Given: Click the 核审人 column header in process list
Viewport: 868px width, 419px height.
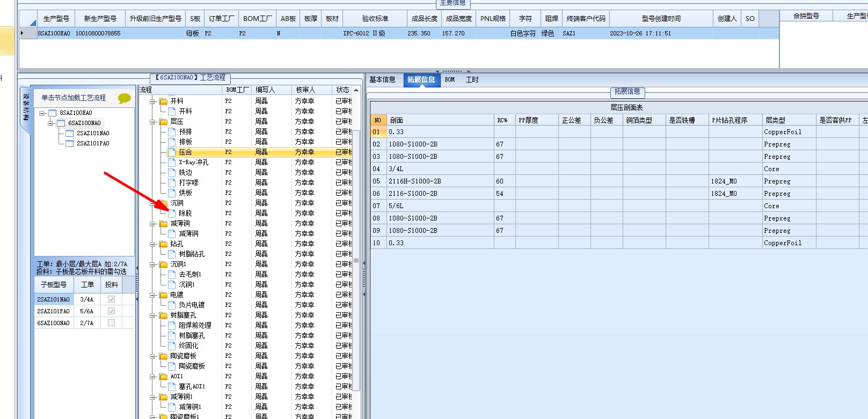Looking at the screenshot, I should 311,90.
